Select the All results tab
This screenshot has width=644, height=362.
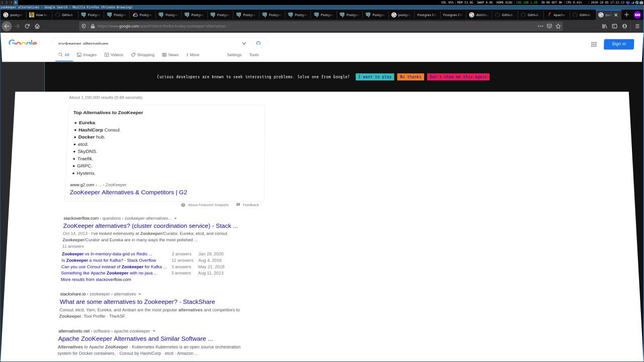click(64, 55)
